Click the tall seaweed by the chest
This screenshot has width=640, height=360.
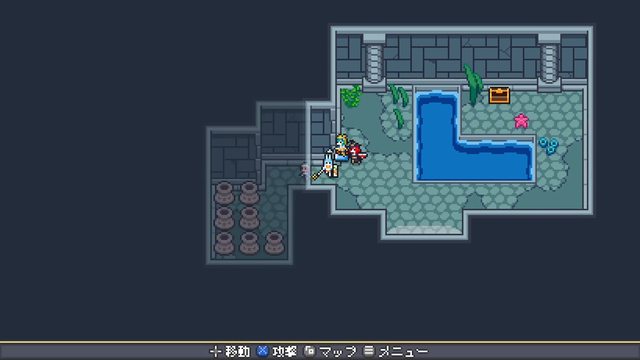(x=473, y=85)
